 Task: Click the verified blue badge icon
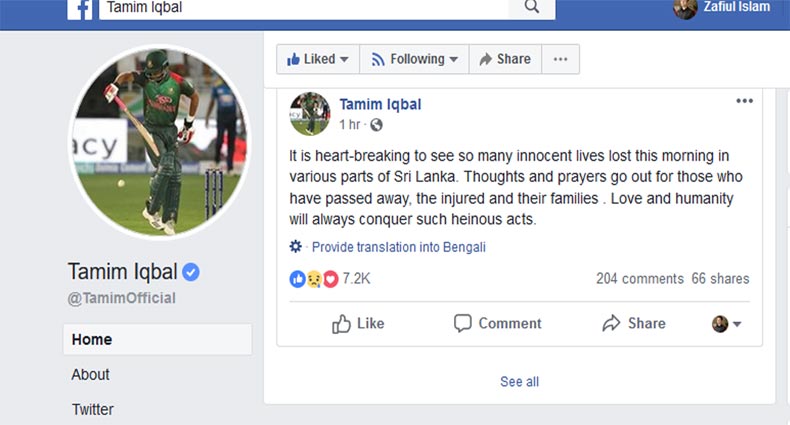point(190,272)
